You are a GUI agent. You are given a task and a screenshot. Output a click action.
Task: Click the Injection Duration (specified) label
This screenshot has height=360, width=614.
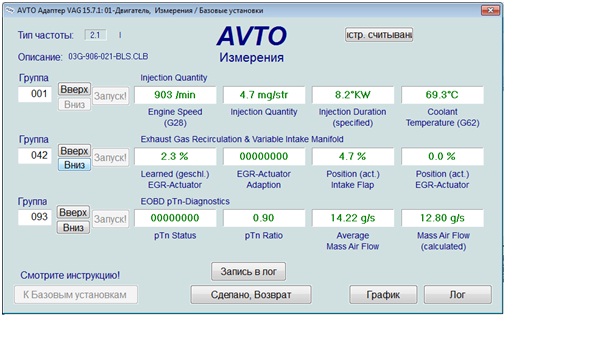352,117
